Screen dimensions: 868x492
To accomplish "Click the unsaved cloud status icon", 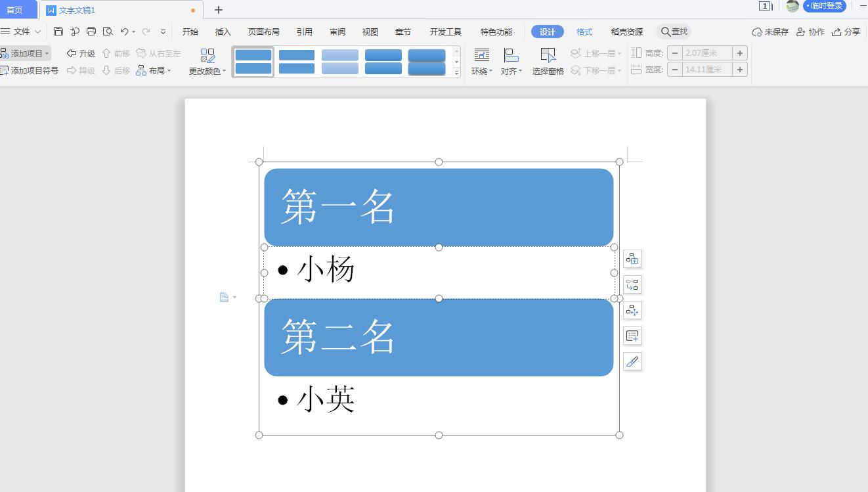I will point(756,31).
